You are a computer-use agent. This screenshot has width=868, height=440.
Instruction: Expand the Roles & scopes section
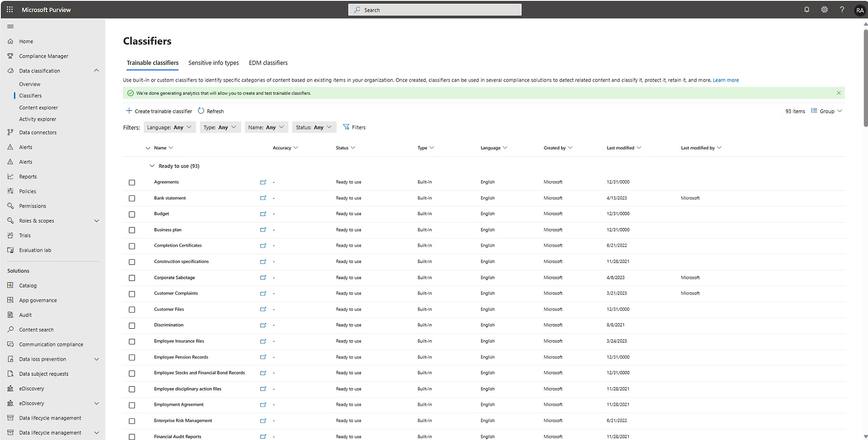point(96,221)
